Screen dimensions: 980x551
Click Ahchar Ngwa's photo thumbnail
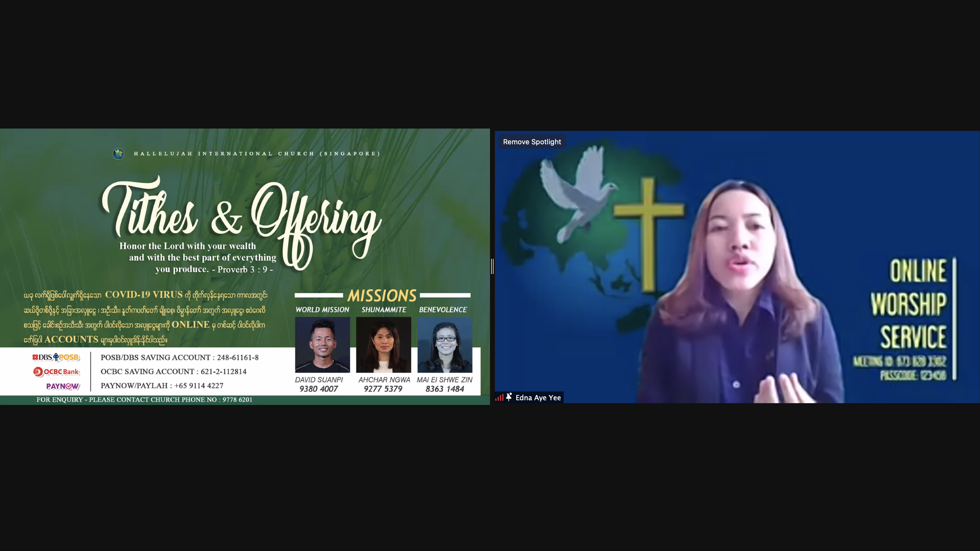click(384, 344)
